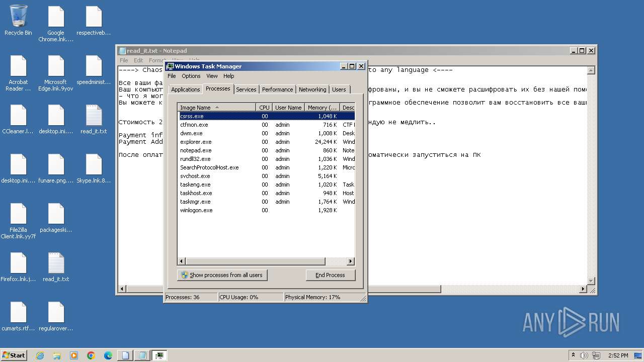Open Task Manager File menu
Image resolution: width=644 pixels, height=362 pixels.
point(172,76)
